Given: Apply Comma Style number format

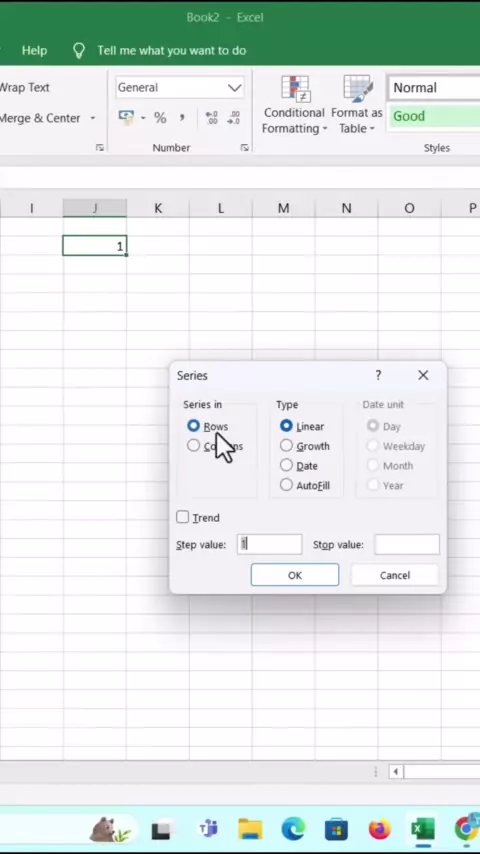Looking at the screenshot, I should [182, 118].
